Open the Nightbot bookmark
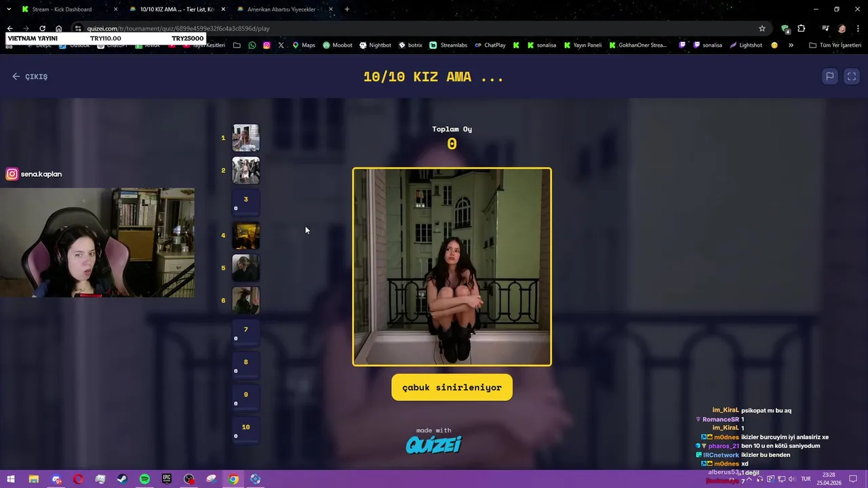 point(375,45)
